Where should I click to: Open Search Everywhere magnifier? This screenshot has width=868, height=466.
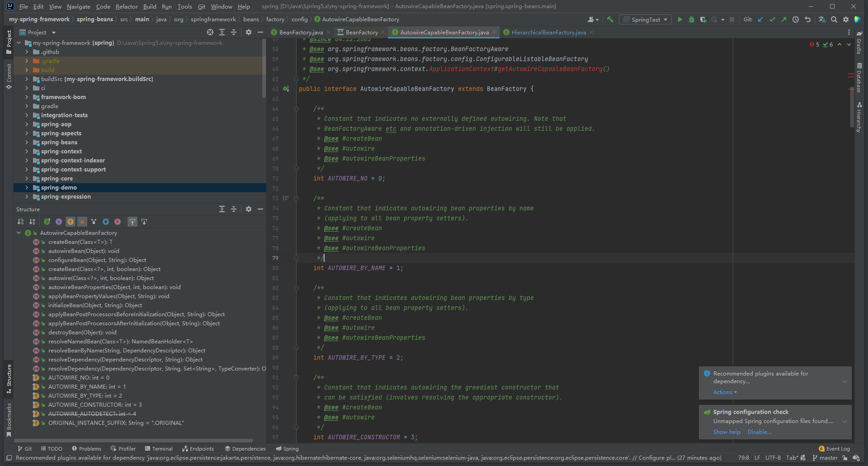coord(834,19)
